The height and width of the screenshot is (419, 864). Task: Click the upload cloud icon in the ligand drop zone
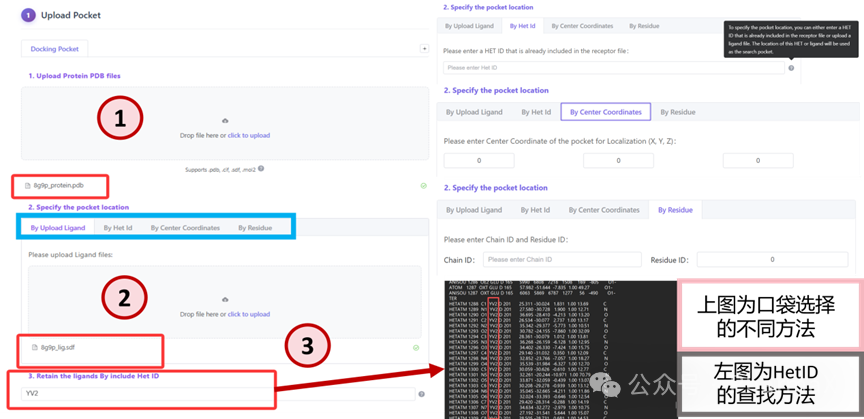tap(224, 299)
